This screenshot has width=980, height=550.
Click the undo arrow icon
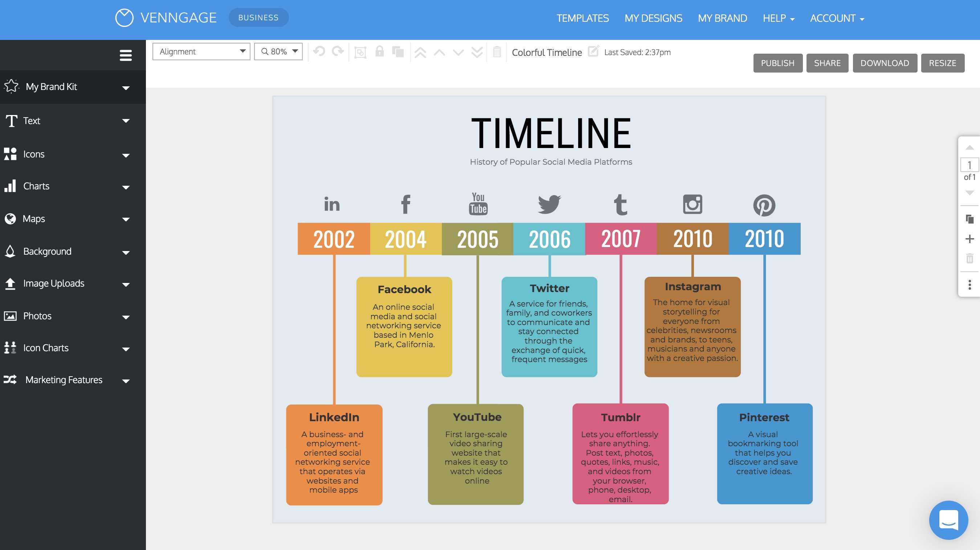(319, 52)
